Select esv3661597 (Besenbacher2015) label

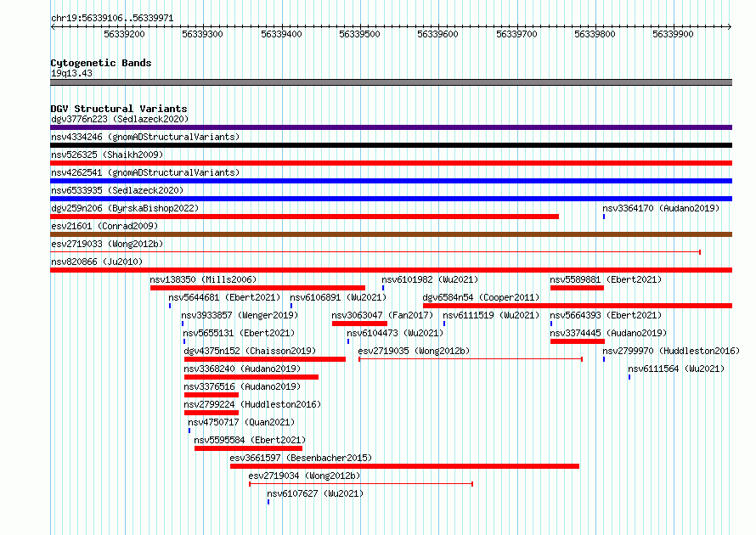tap(301, 458)
